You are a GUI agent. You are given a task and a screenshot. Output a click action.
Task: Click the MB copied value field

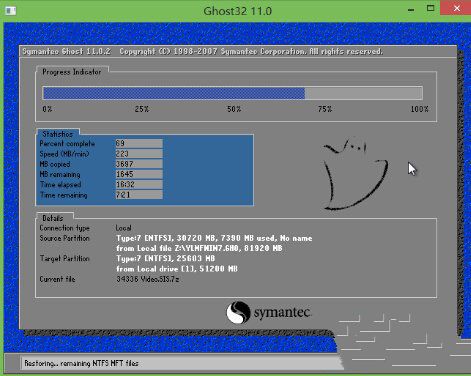pos(139,164)
